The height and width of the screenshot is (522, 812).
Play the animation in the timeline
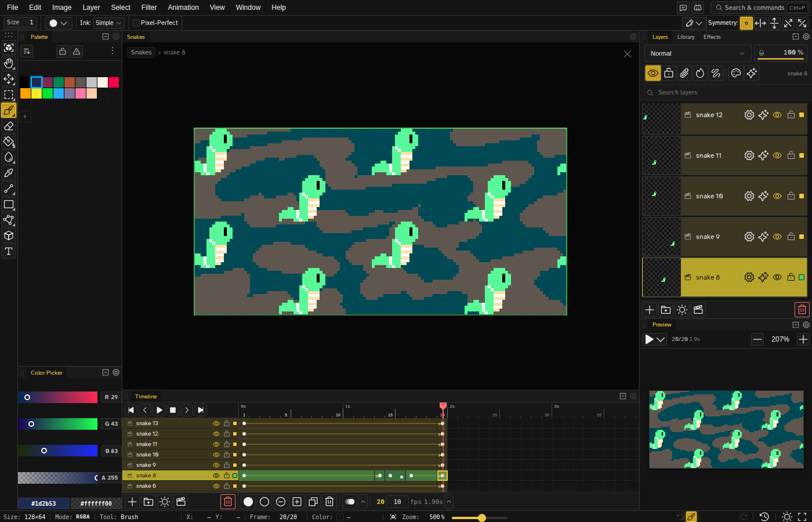pyautogui.click(x=159, y=410)
